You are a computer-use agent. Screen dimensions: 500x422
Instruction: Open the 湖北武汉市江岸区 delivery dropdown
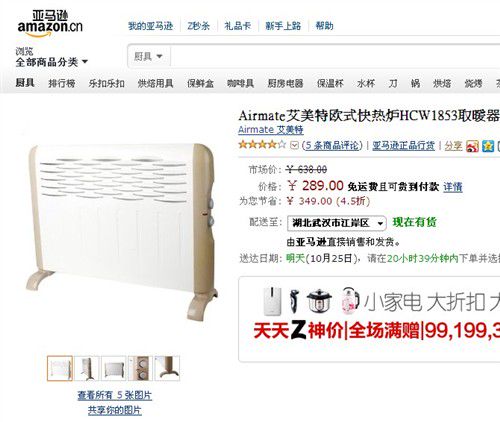pyautogui.click(x=337, y=223)
